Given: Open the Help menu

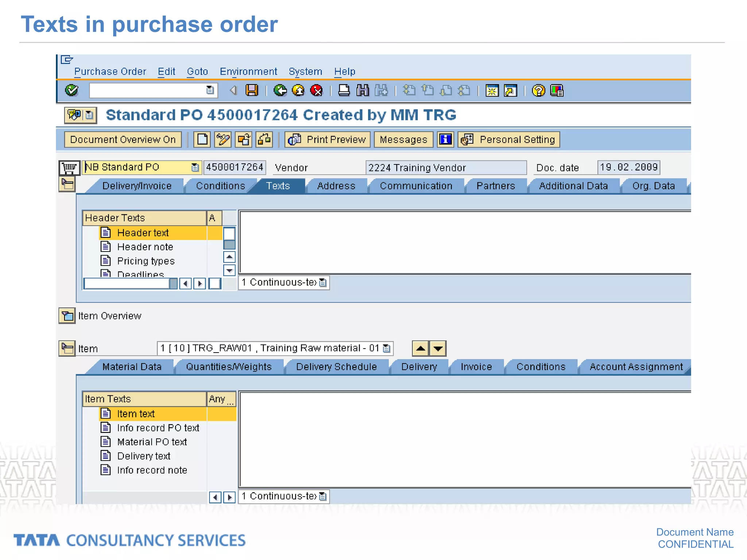Looking at the screenshot, I should (345, 71).
